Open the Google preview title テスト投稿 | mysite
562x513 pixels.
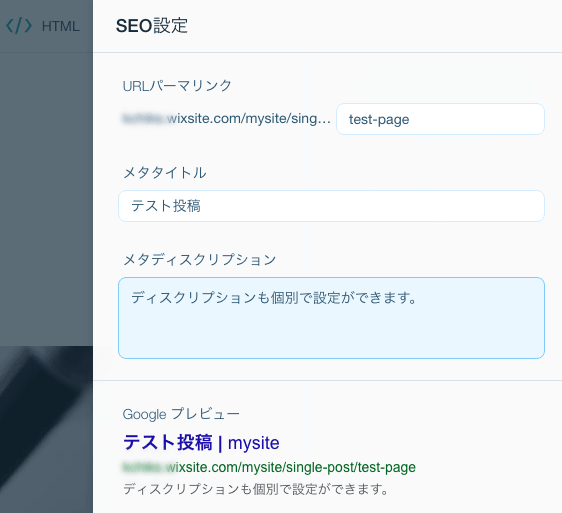[x=201, y=443]
